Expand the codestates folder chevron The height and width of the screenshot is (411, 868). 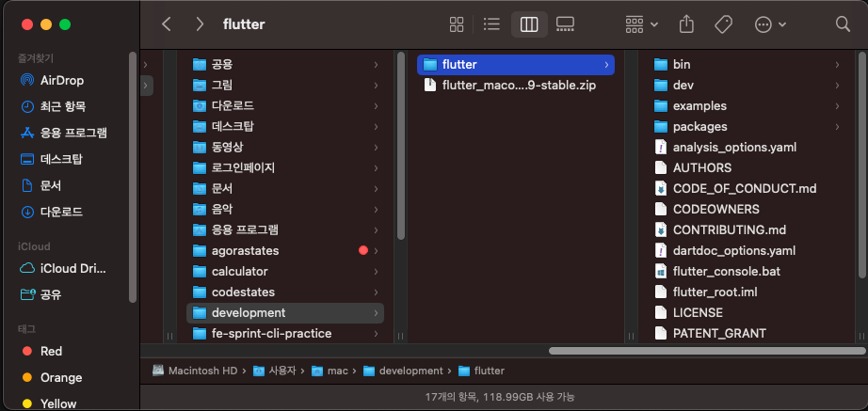tap(376, 292)
